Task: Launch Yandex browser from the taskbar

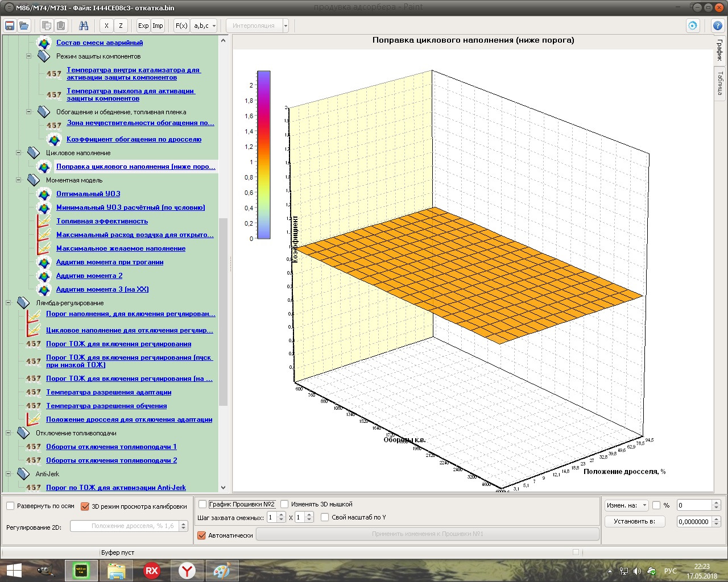Action: [x=187, y=571]
